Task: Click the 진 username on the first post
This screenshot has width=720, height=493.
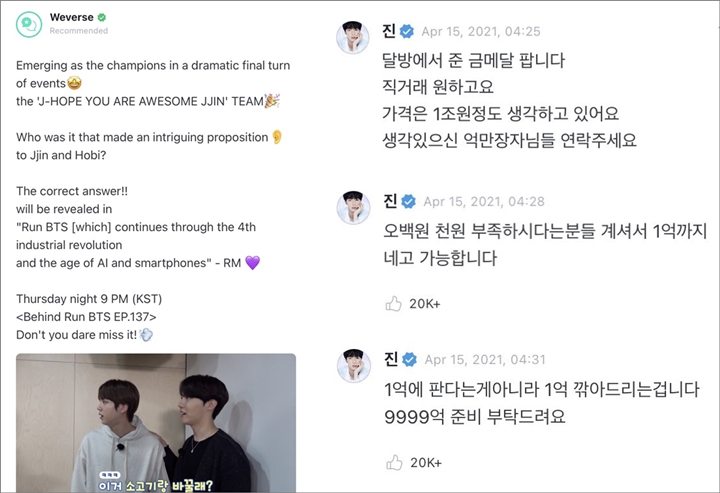Action: coord(389,31)
